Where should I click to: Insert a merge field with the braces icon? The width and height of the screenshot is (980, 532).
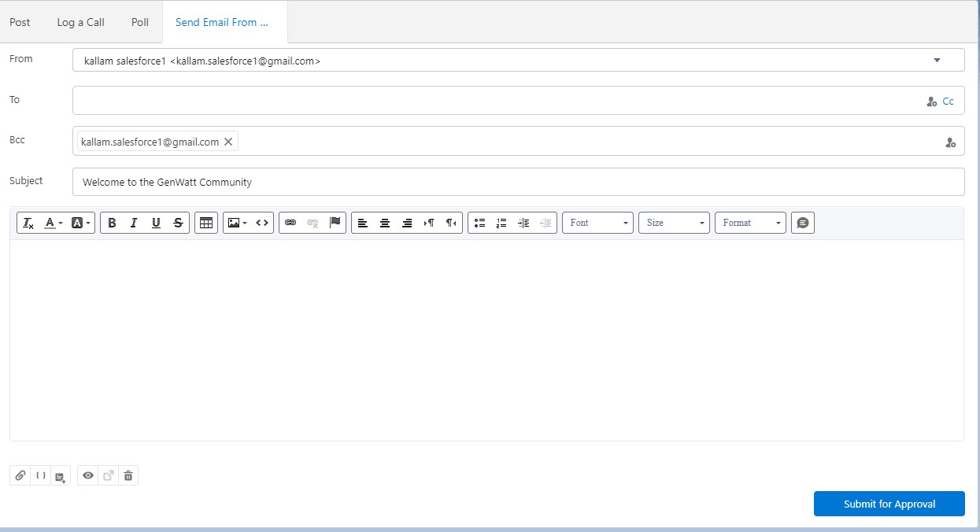41,475
